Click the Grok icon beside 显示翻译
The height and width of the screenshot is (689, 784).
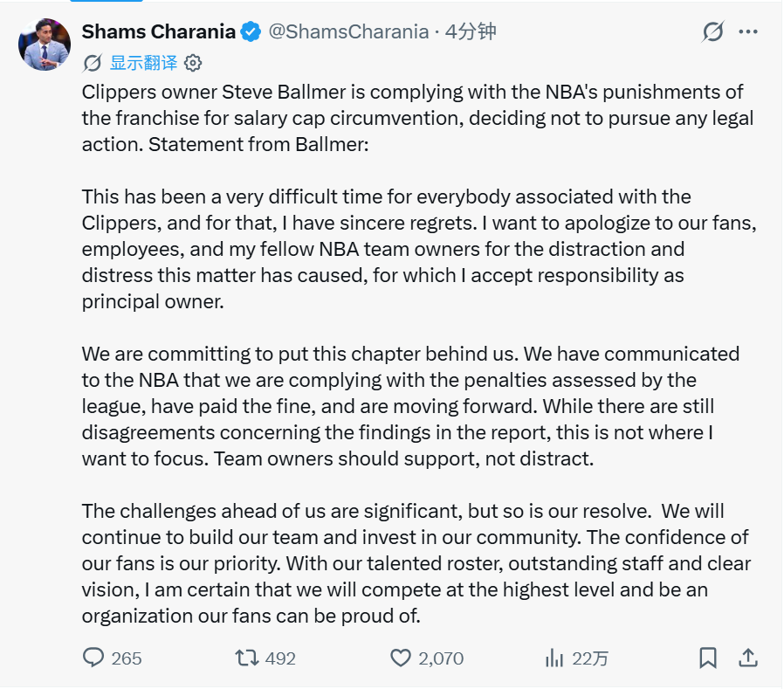(x=93, y=63)
